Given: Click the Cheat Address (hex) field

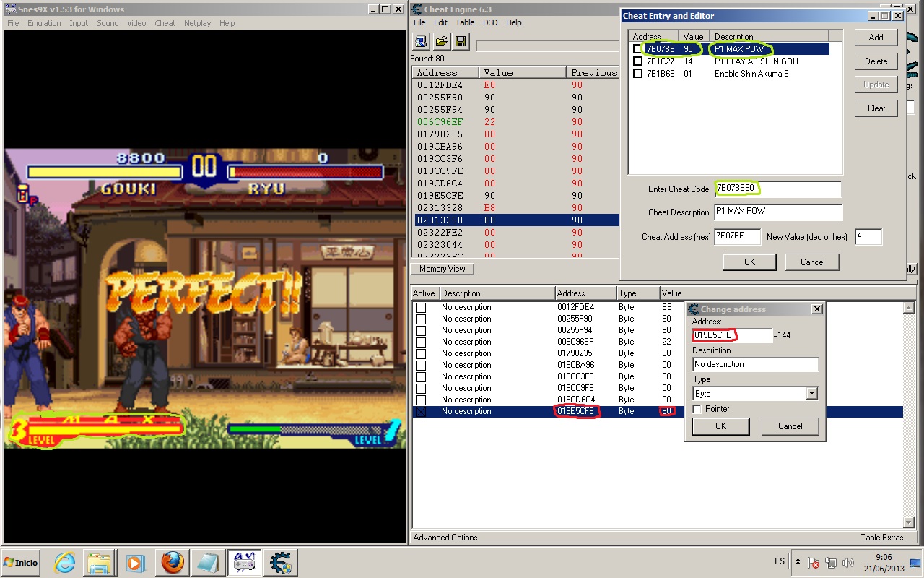Looking at the screenshot, I should pyautogui.click(x=738, y=236).
